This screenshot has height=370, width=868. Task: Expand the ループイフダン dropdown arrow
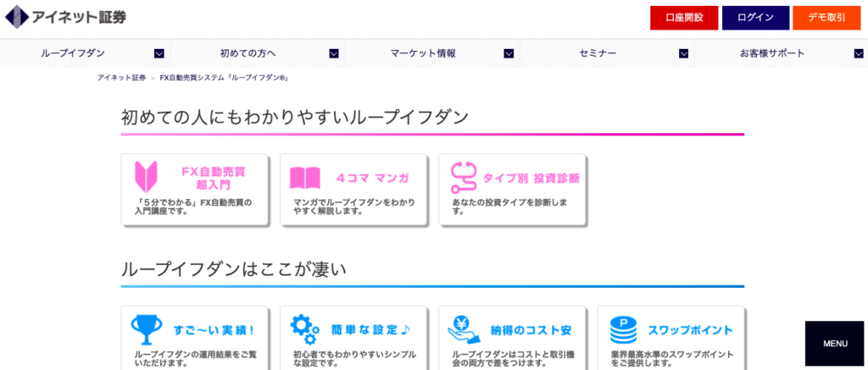159,53
